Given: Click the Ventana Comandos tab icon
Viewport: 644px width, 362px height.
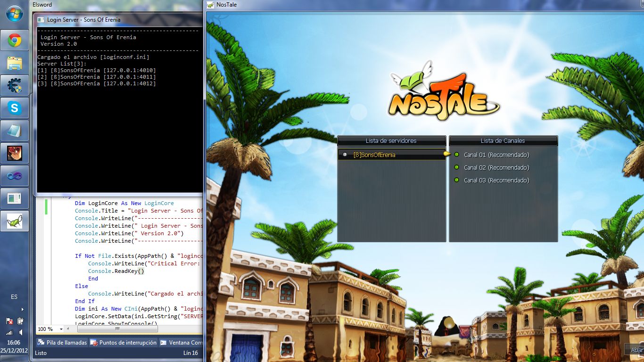Looking at the screenshot, I should click(x=164, y=343).
